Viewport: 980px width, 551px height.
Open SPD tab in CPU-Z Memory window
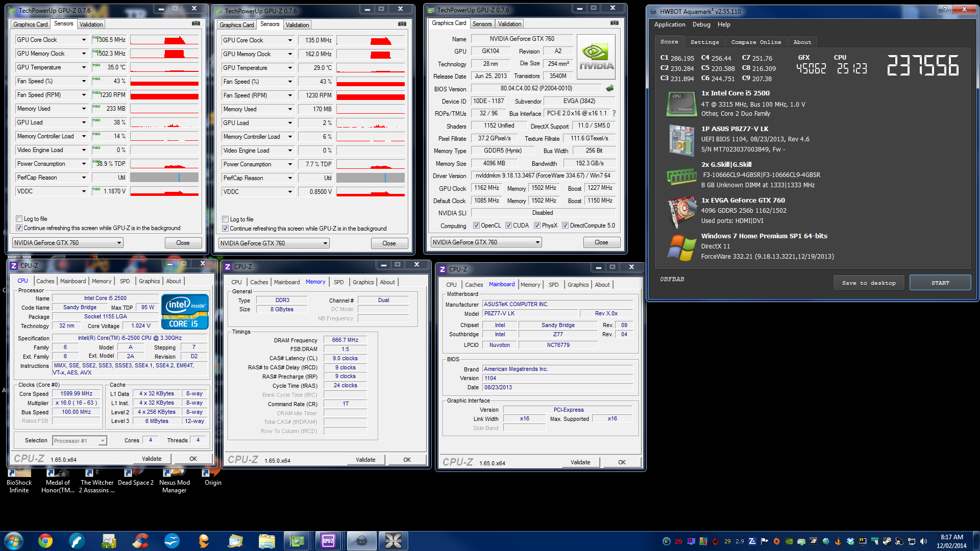click(x=338, y=282)
